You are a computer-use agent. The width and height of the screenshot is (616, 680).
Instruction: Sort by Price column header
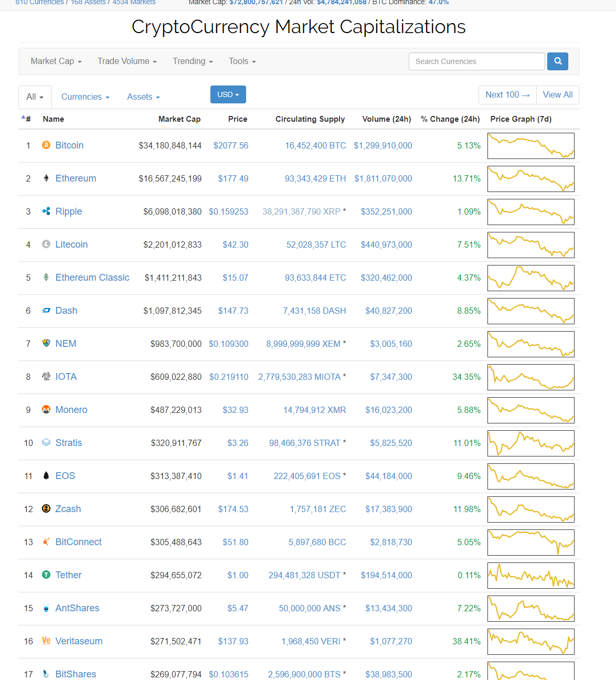238,119
